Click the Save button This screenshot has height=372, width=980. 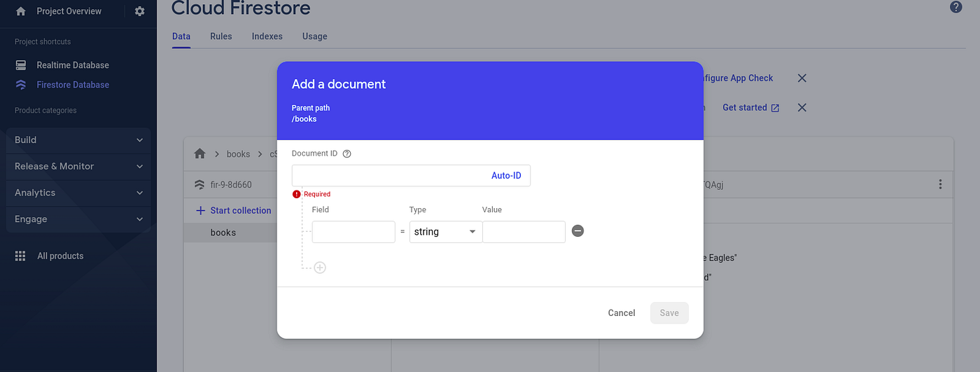coord(669,313)
